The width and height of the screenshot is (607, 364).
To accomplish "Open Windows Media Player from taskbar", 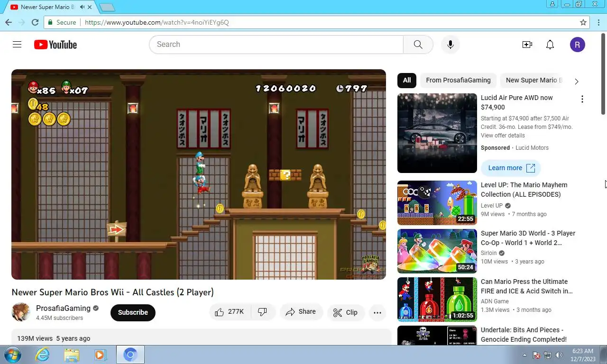I will click(100, 355).
